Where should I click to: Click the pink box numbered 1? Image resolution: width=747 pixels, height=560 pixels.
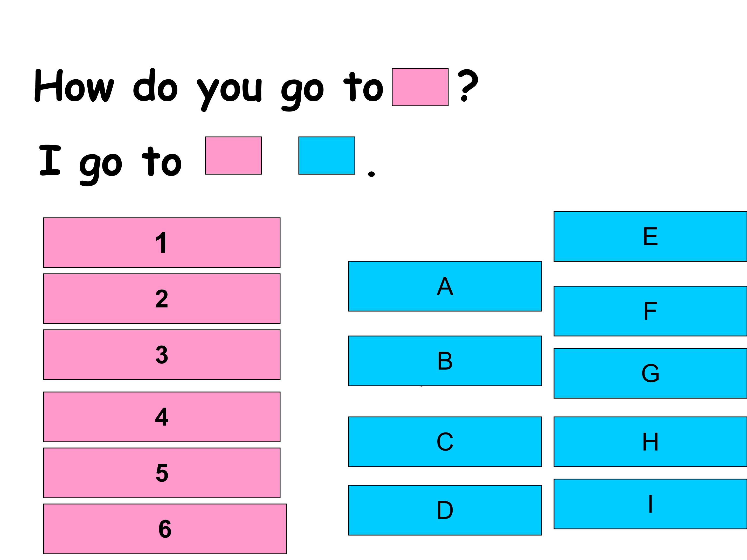162,242
